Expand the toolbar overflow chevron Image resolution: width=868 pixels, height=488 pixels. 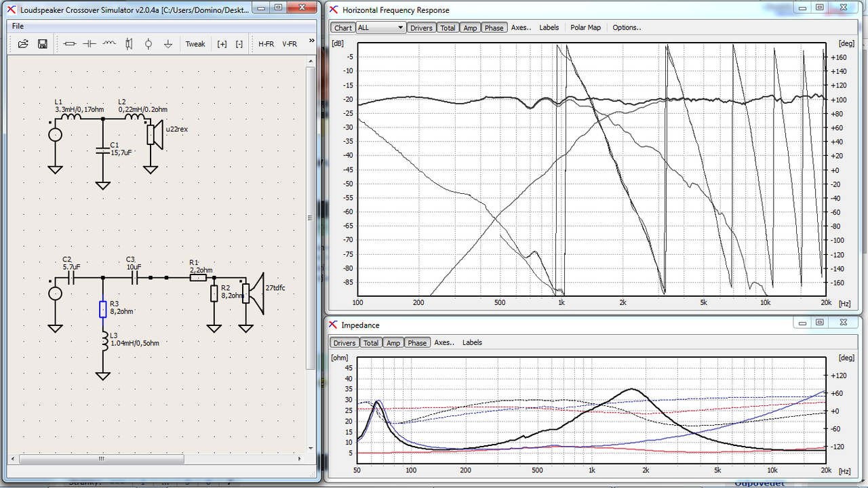point(312,41)
